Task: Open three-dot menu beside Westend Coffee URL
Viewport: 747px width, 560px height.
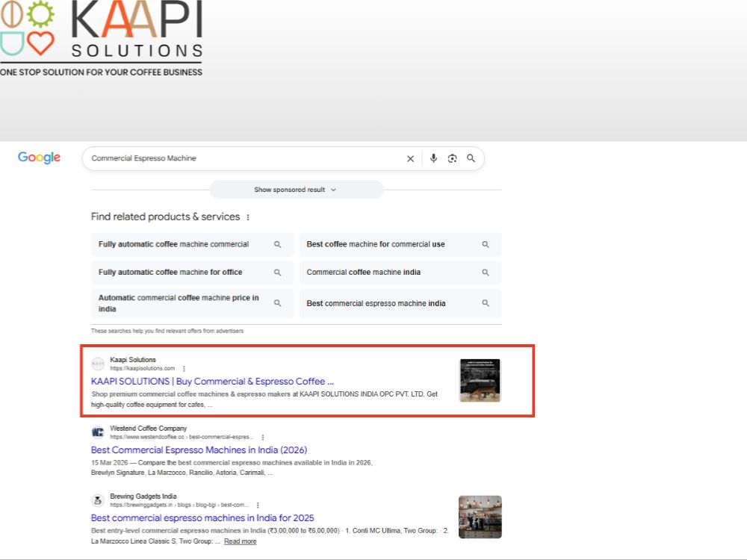Action: click(262, 437)
